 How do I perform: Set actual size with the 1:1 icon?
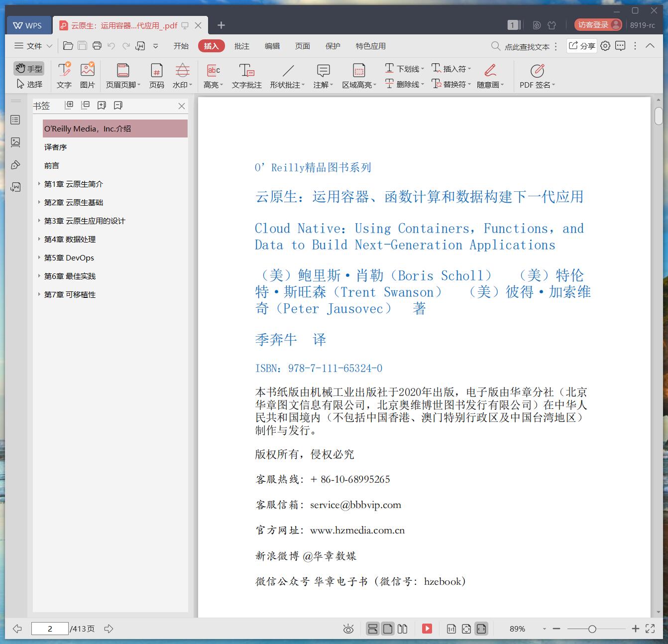coord(451,629)
